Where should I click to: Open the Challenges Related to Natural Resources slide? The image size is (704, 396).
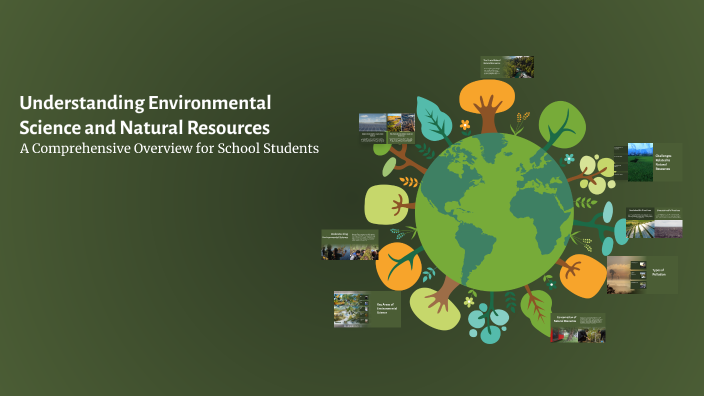click(647, 162)
